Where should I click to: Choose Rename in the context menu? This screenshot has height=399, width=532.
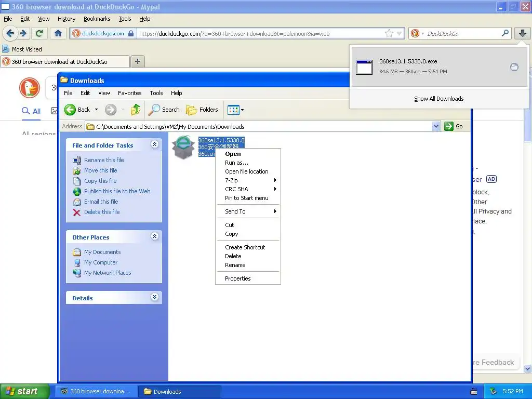point(248,265)
